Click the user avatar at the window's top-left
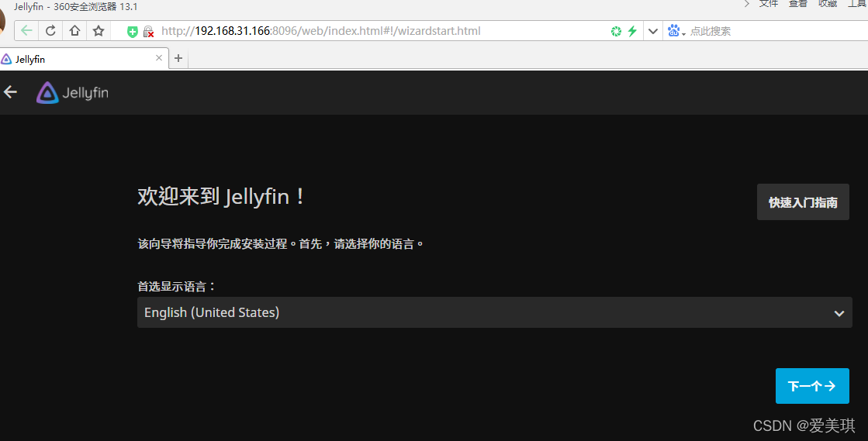 click(x=2, y=22)
